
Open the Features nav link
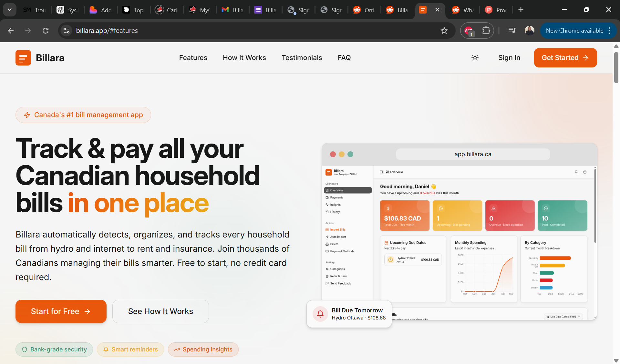coord(193,58)
